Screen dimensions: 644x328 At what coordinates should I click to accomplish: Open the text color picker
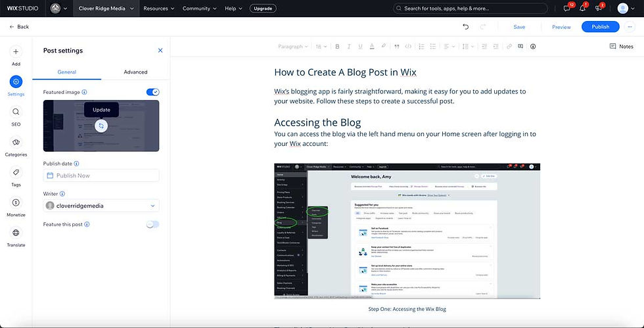(372, 47)
